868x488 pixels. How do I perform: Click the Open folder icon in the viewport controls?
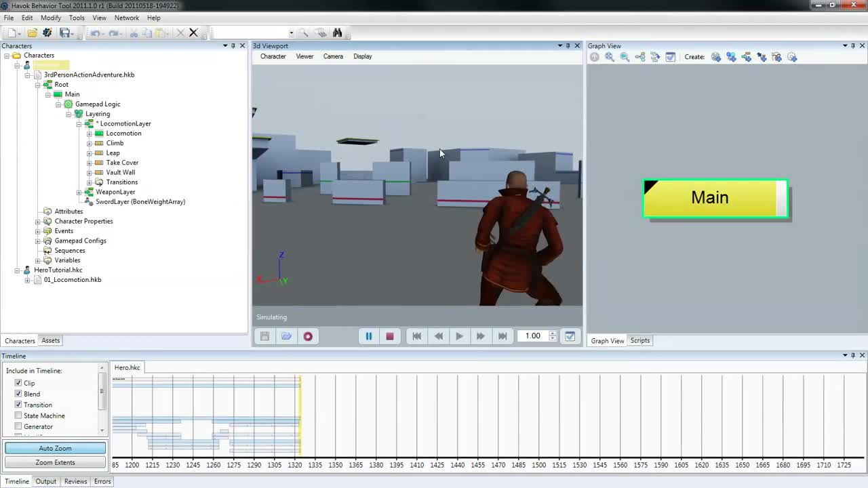[x=285, y=335]
